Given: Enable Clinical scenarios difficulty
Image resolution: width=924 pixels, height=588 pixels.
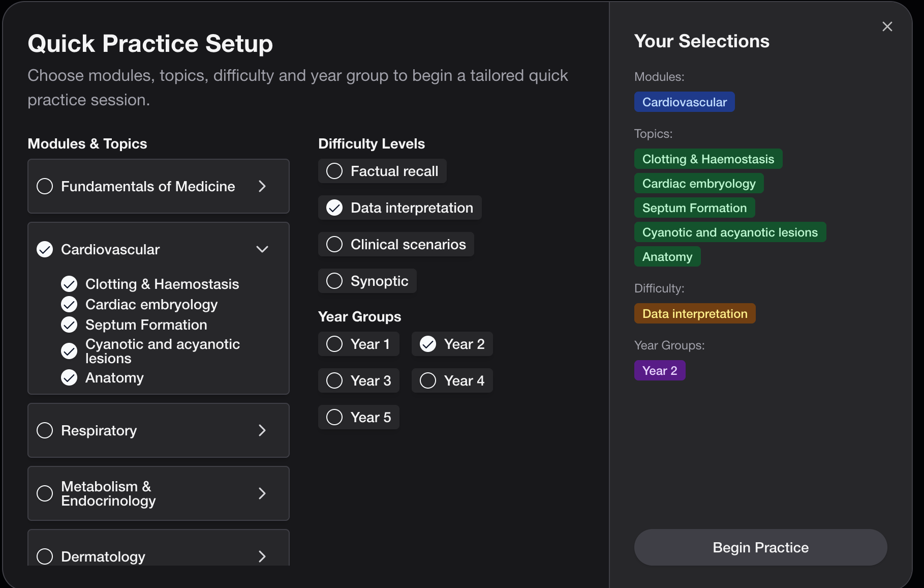Looking at the screenshot, I should 334,244.
